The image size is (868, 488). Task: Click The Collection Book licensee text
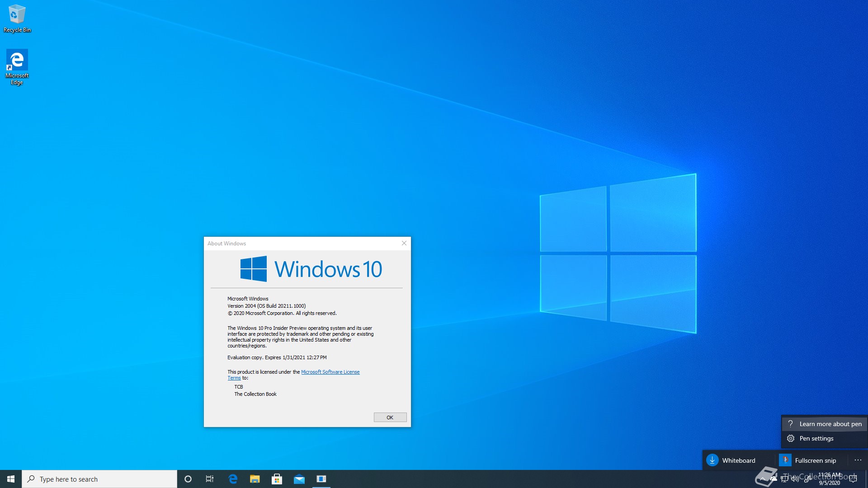click(255, 394)
